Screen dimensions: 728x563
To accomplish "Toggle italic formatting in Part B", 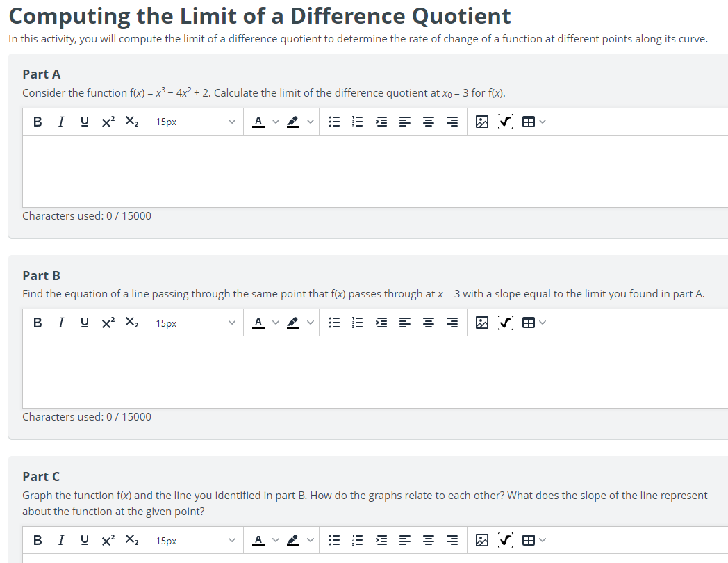I will (61, 323).
